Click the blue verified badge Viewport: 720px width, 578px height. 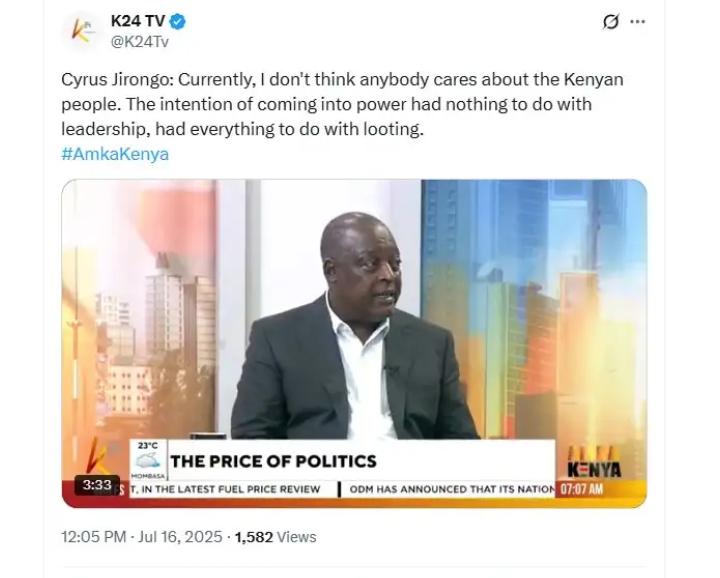[178, 21]
